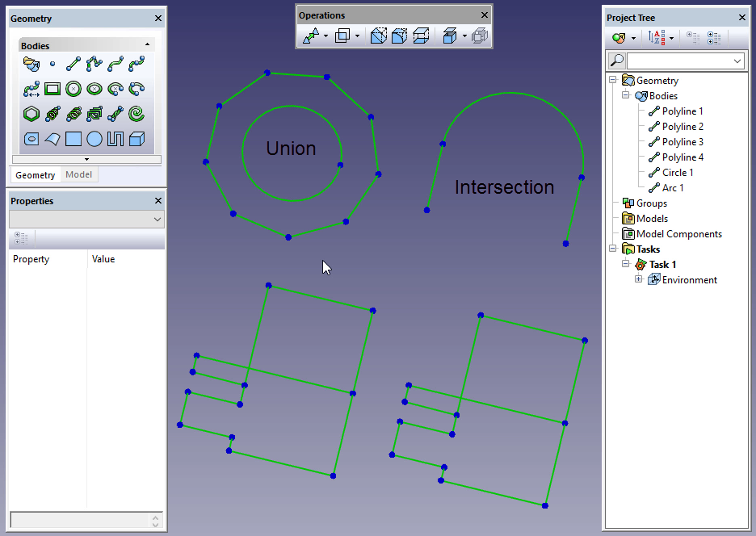Pick the Box solid tool
The image size is (756, 536).
tap(136, 139)
